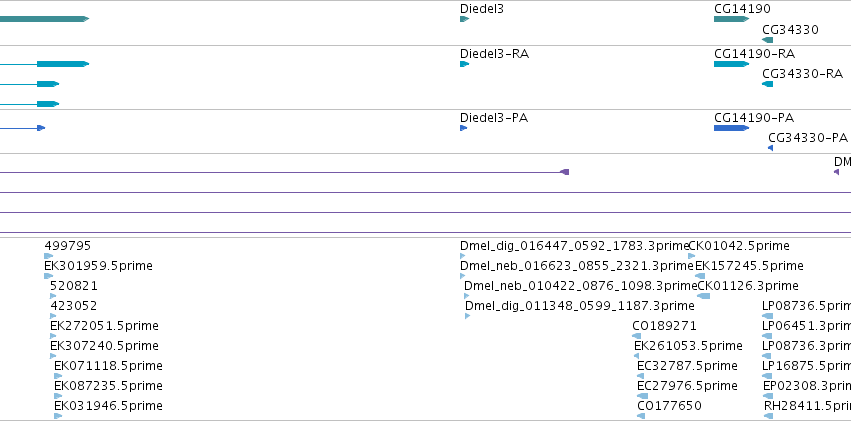Select the Diedel3 gene label
Image resolution: width=851 pixels, height=421 pixels.
(x=481, y=9)
